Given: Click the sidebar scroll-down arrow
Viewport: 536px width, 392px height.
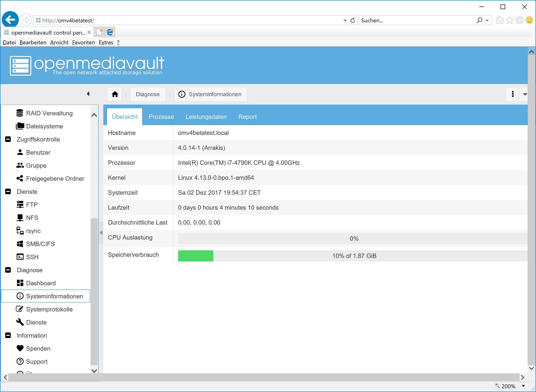Looking at the screenshot, I should tap(94, 371).
